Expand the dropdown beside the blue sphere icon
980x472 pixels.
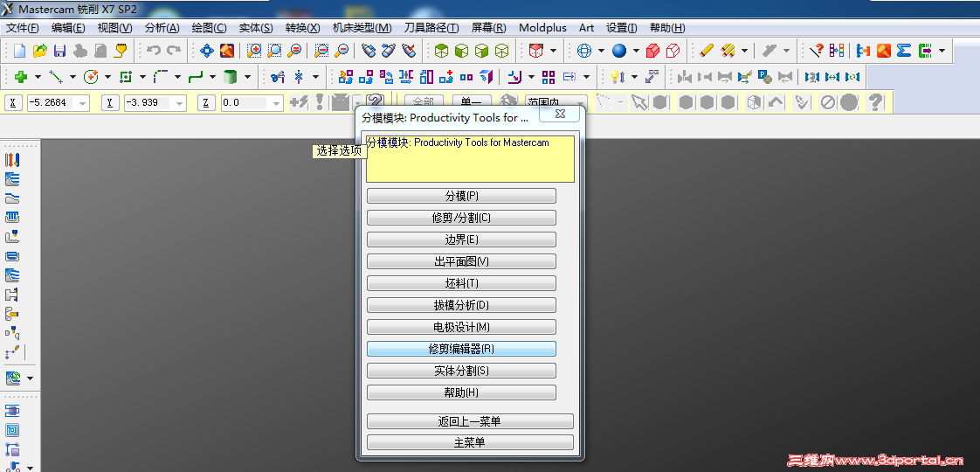(x=636, y=51)
